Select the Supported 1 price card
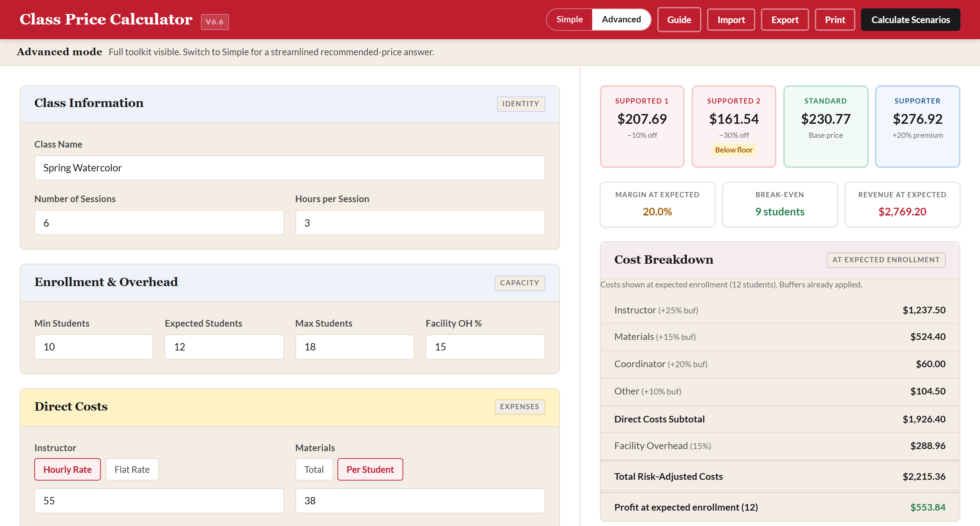 [642, 127]
